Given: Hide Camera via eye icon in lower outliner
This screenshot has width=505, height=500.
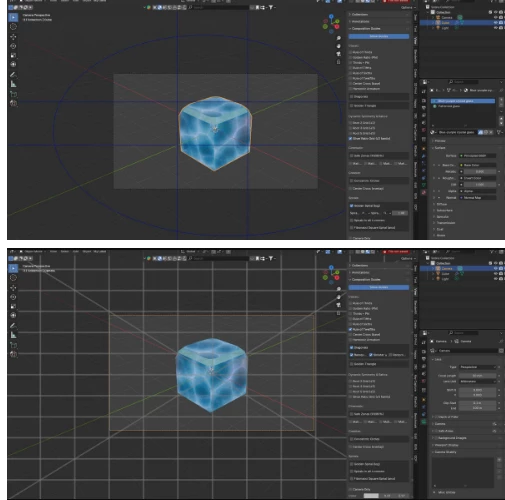Looking at the screenshot, I should (x=496, y=268).
